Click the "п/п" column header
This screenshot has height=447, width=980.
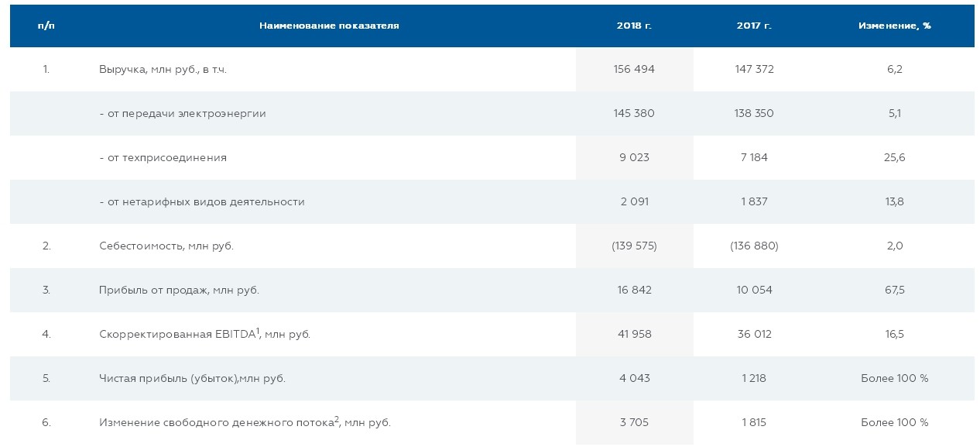click(x=46, y=26)
